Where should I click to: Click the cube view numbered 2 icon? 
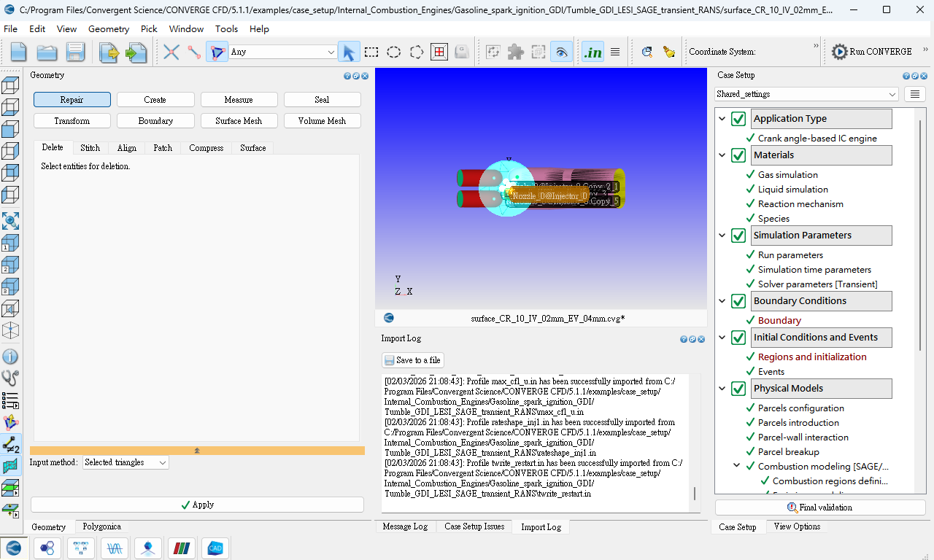[x=10, y=265]
